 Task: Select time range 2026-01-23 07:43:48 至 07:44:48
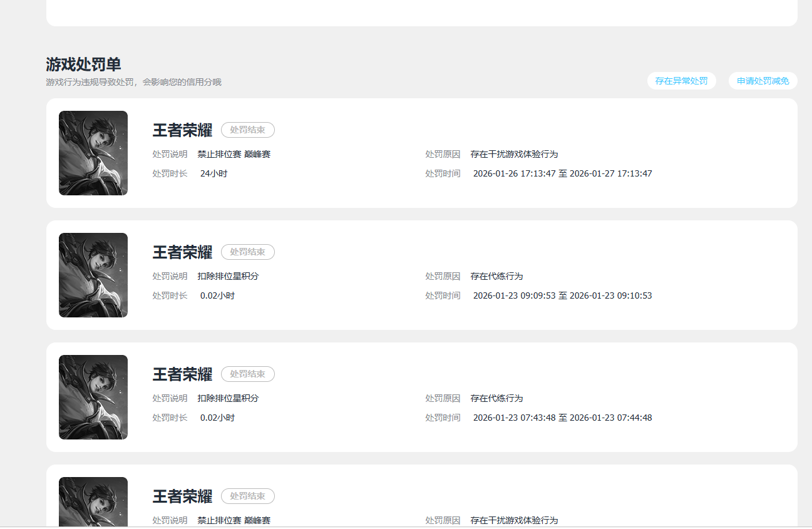point(562,418)
